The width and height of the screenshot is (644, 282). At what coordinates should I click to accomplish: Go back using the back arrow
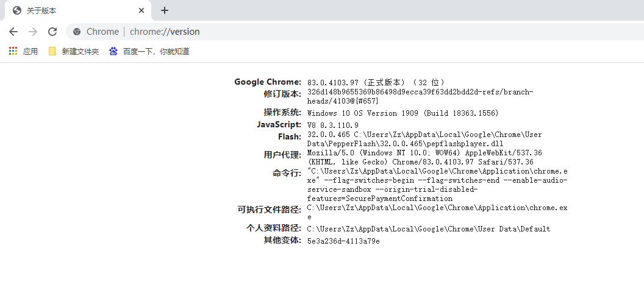13,32
